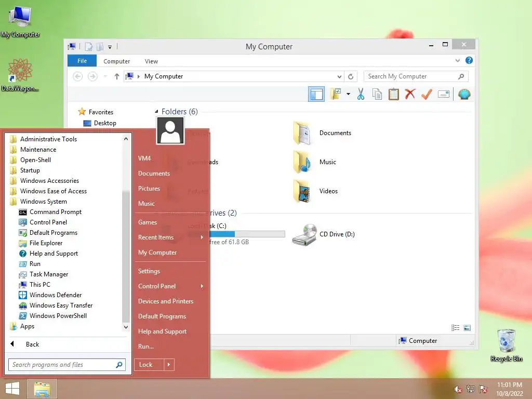Open Recent Items submenu
Viewport: 532px width, 399px height.
click(170, 237)
